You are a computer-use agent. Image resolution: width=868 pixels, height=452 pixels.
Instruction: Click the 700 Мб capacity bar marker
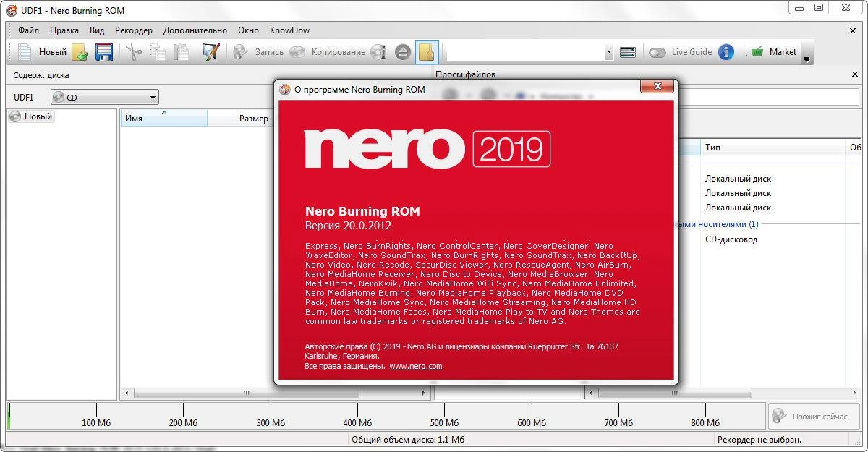click(620, 422)
